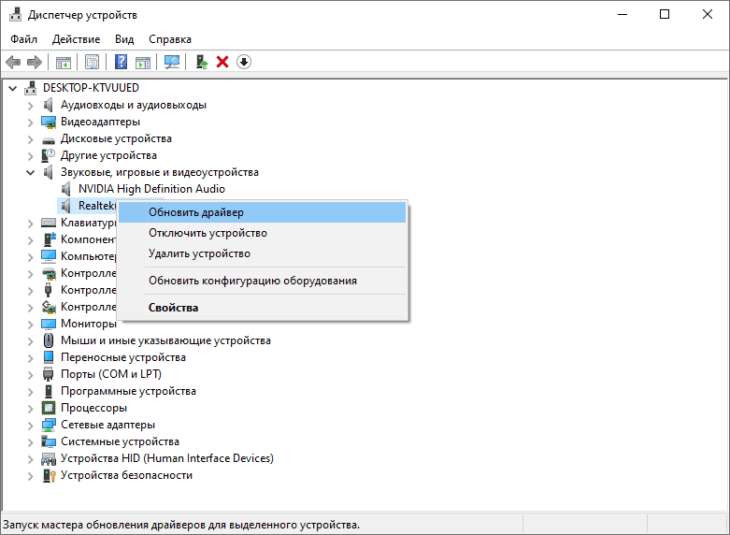Open the help question mark toolbar icon
The width and height of the screenshot is (730, 535).
click(121, 62)
